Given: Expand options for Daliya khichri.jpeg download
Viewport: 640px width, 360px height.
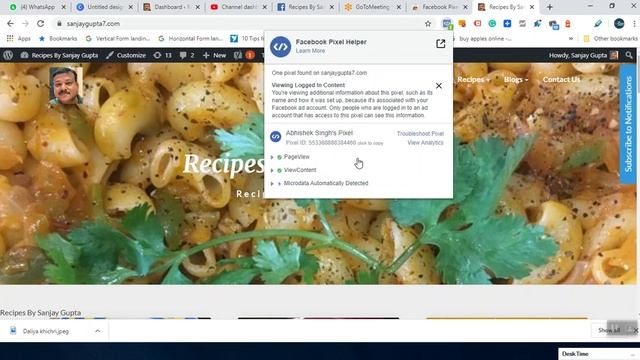Looking at the screenshot, I should (x=98, y=331).
